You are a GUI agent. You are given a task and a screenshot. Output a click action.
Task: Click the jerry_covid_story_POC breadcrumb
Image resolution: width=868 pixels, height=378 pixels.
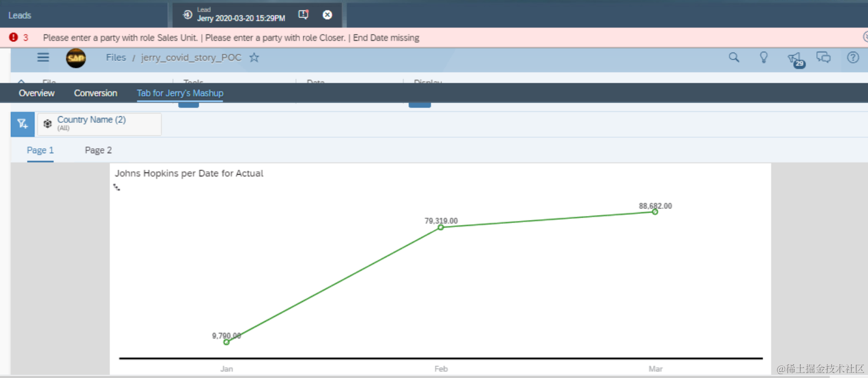point(191,57)
